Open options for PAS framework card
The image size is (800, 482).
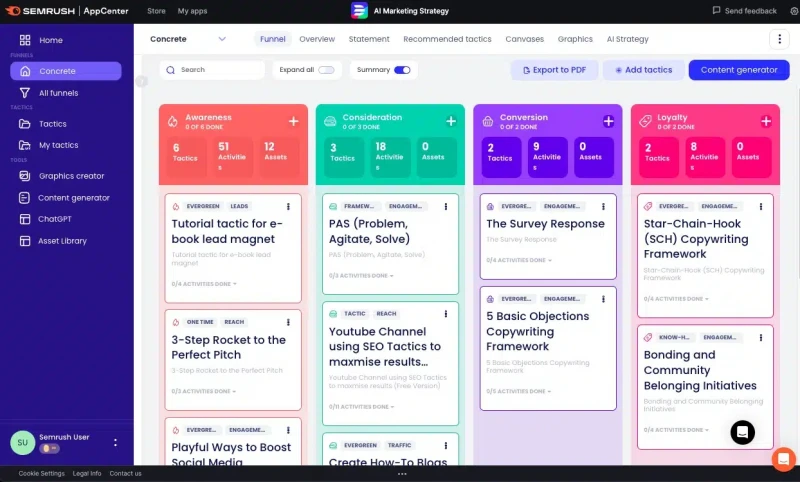446,207
